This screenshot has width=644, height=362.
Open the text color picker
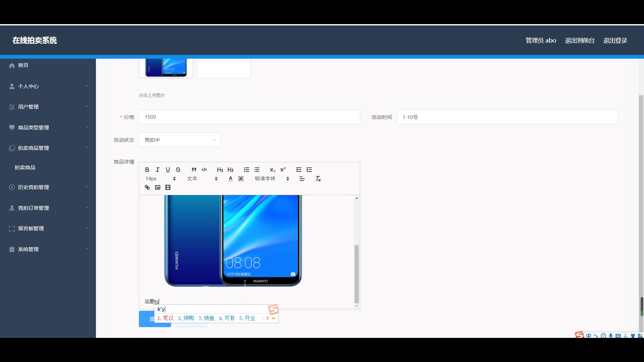tap(230, 179)
